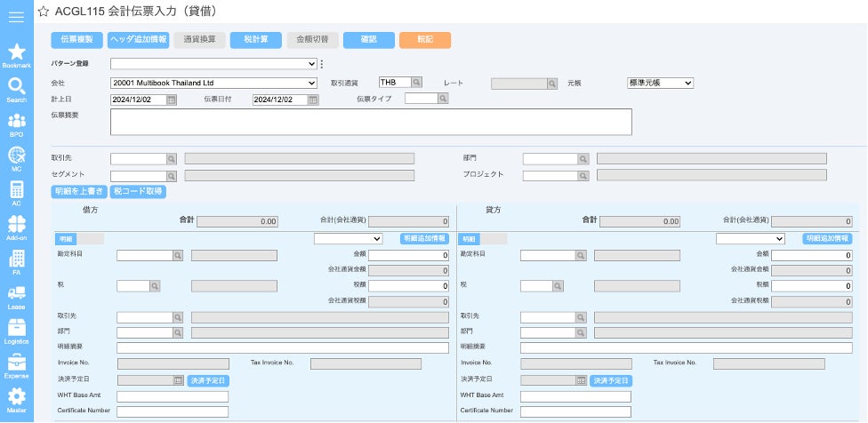Viewport: 868px width, 423px height.
Task: Open the AC calculator module icon
Action: pos(16,192)
